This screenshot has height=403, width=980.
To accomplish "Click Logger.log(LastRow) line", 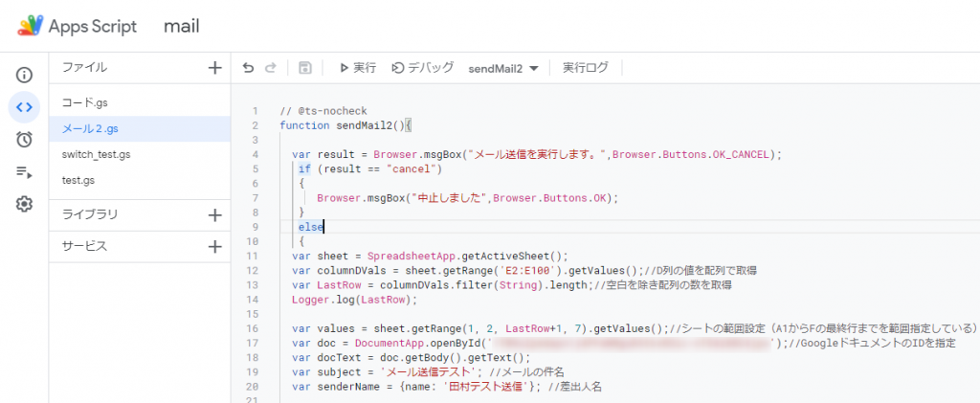I will pos(354,300).
